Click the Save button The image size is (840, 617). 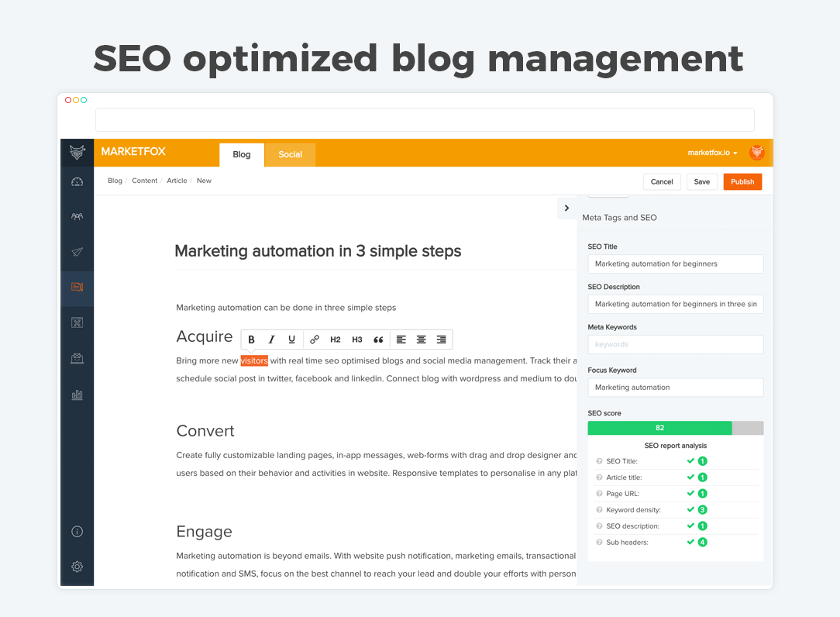(702, 181)
